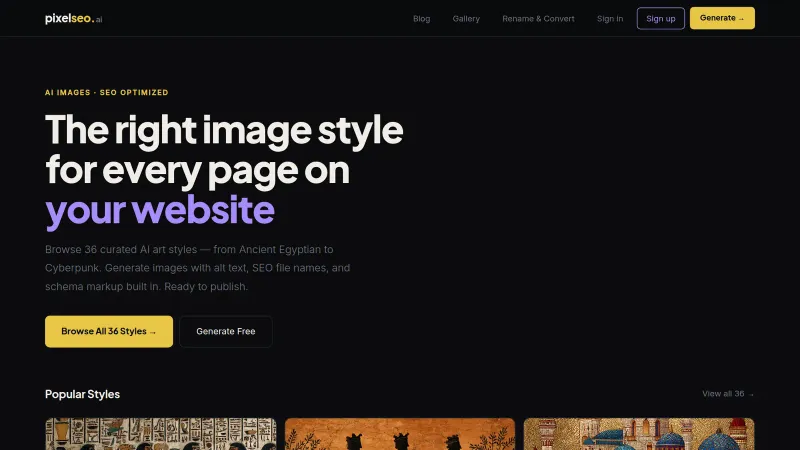Click the '.ai' part of the logo
Image resolution: width=800 pixels, height=450 pixels.
(x=97, y=19)
